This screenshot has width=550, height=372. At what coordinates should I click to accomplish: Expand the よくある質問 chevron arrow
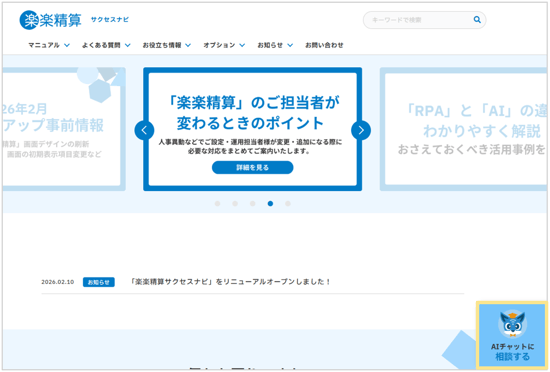128,45
